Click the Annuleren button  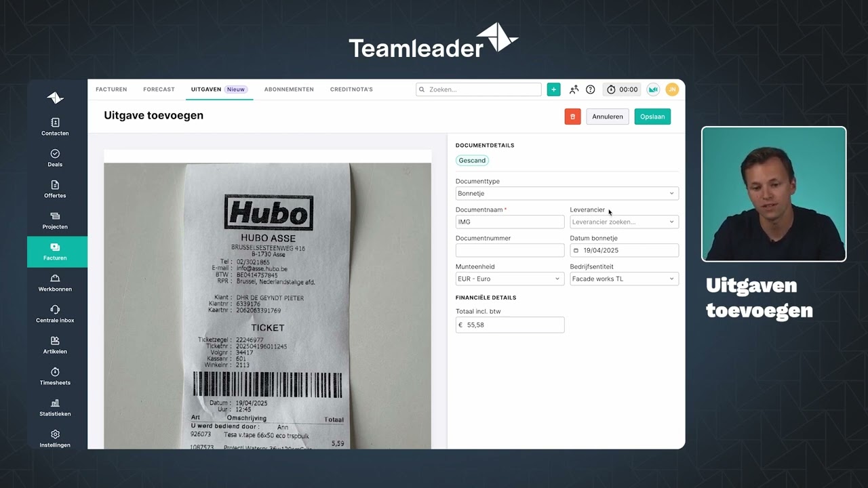pos(608,117)
